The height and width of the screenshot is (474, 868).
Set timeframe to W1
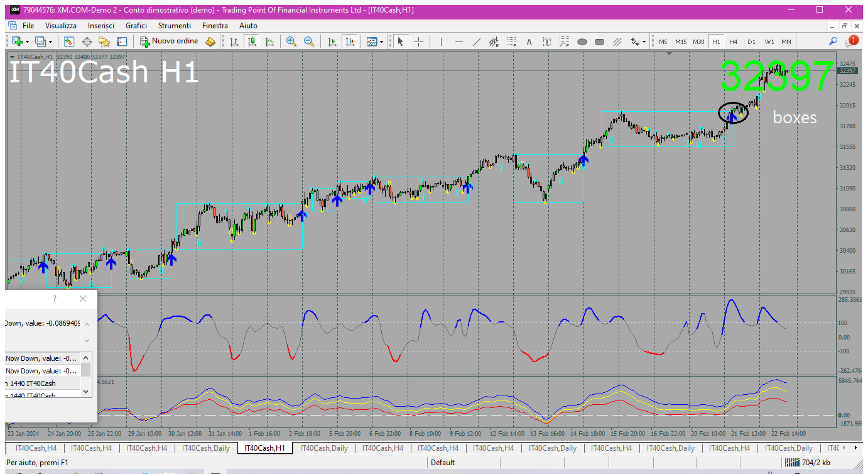[x=769, y=41]
